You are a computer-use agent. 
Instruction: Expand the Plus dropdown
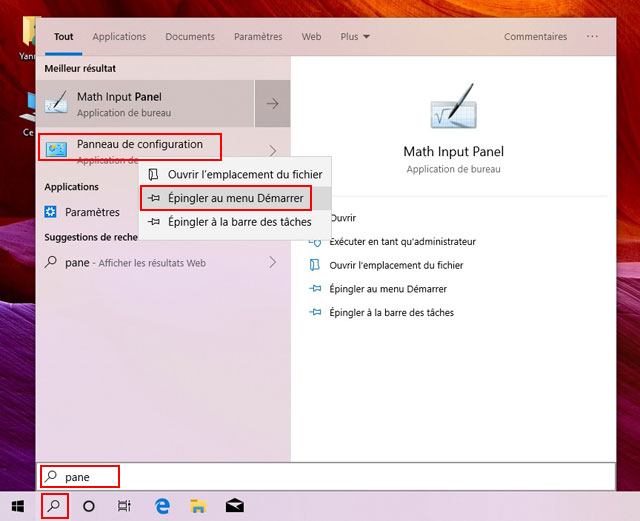355,37
